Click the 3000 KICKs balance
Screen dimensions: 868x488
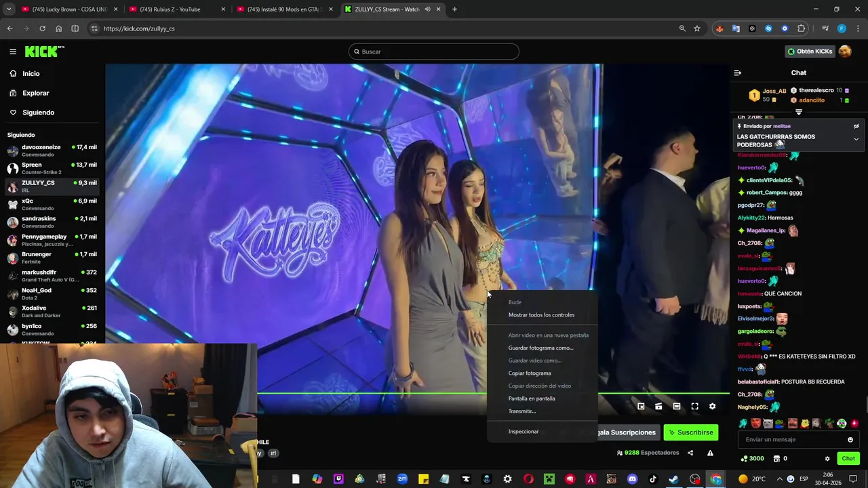pos(753,459)
